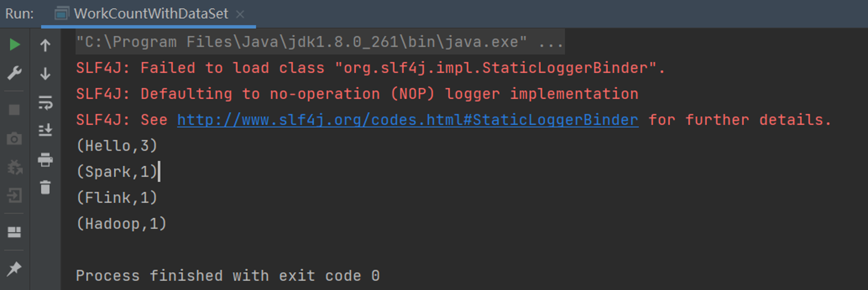Close the WorkCountWithDataSet tab
Viewport: 868px width, 290px height.
(x=240, y=14)
